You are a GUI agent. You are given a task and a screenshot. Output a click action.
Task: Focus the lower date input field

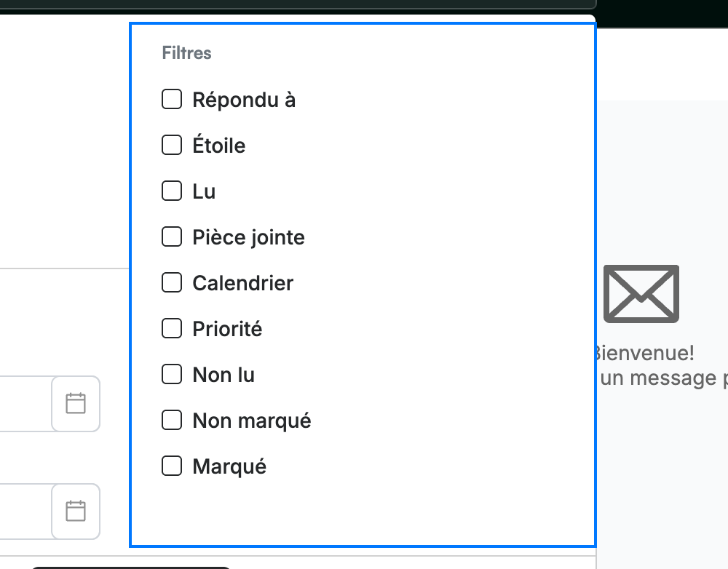[x=25, y=511]
